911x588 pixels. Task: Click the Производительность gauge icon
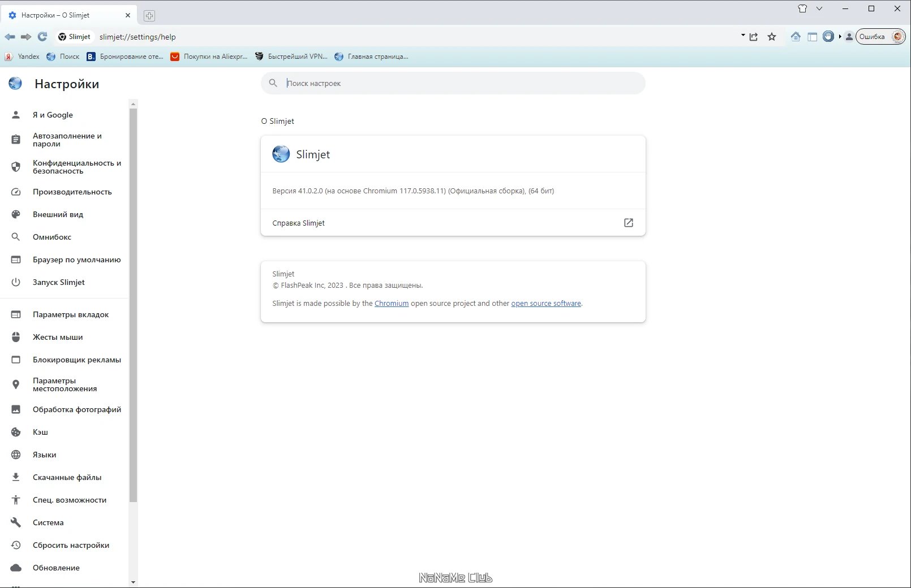pyautogui.click(x=16, y=192)
